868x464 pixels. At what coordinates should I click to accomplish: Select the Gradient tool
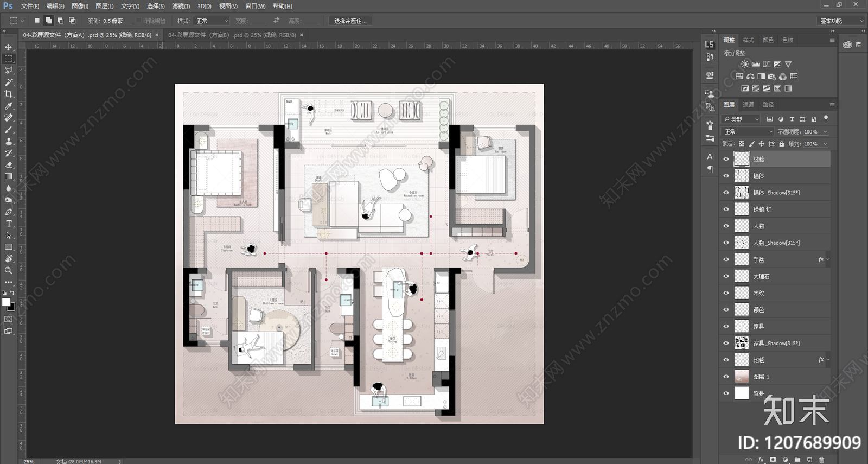point(9,176)
